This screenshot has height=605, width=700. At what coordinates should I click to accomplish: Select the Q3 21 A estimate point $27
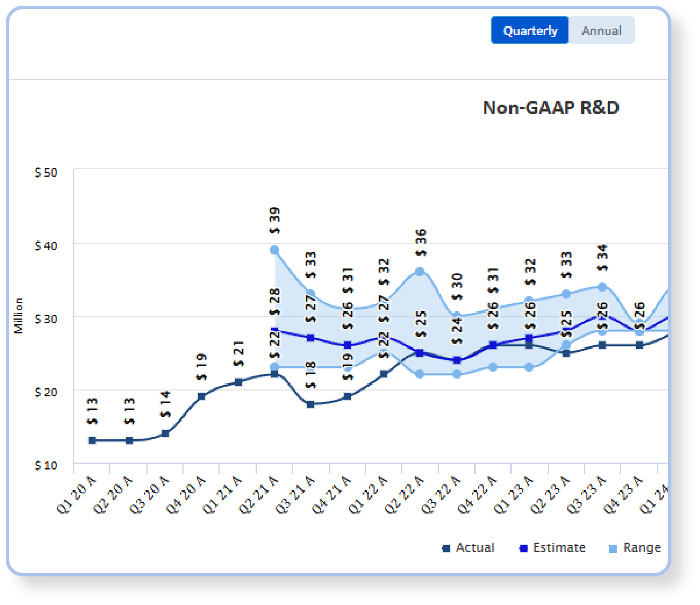[311, 338]
